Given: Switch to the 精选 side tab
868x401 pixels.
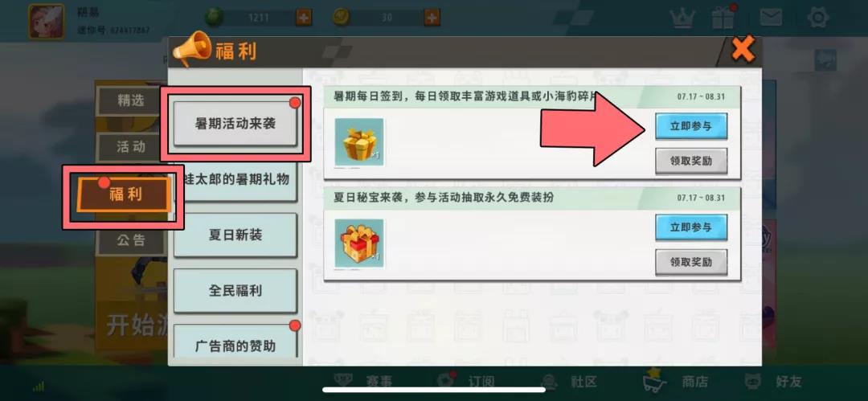Looking at the screenshot, I should click(x=131, y=100).
